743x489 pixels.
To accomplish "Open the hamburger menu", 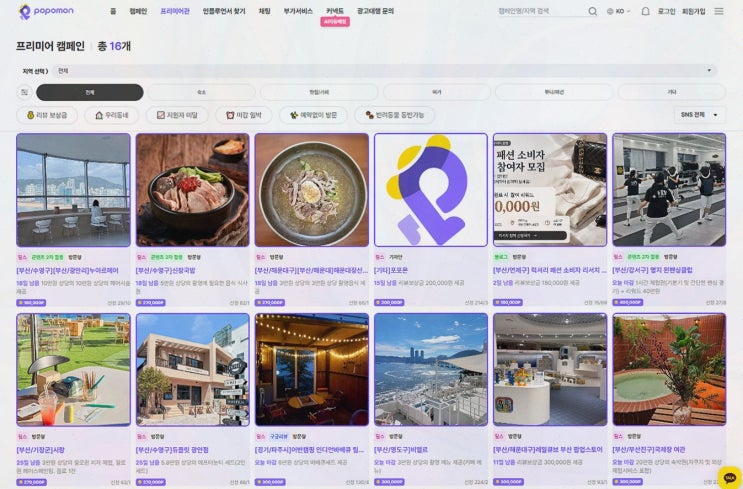I will point(719,11).
